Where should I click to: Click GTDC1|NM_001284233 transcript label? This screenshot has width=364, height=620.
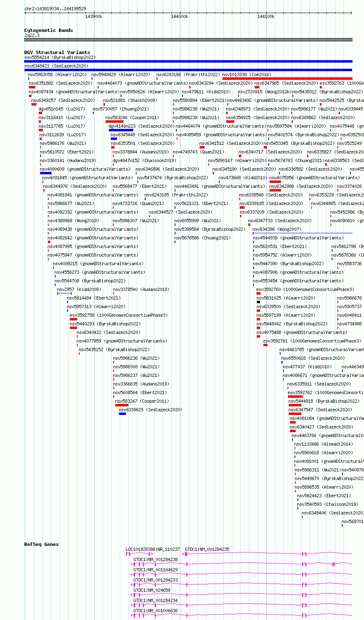click(155, 580)
